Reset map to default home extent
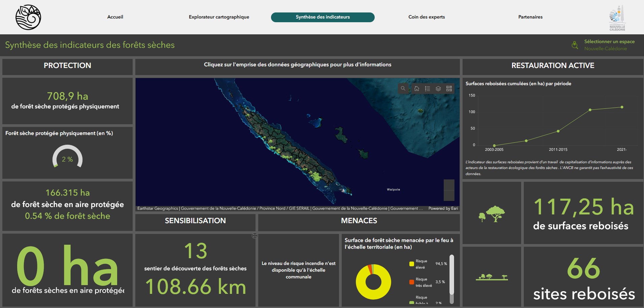The width and height of the screenshot is (644, 308). pos(417,89)
